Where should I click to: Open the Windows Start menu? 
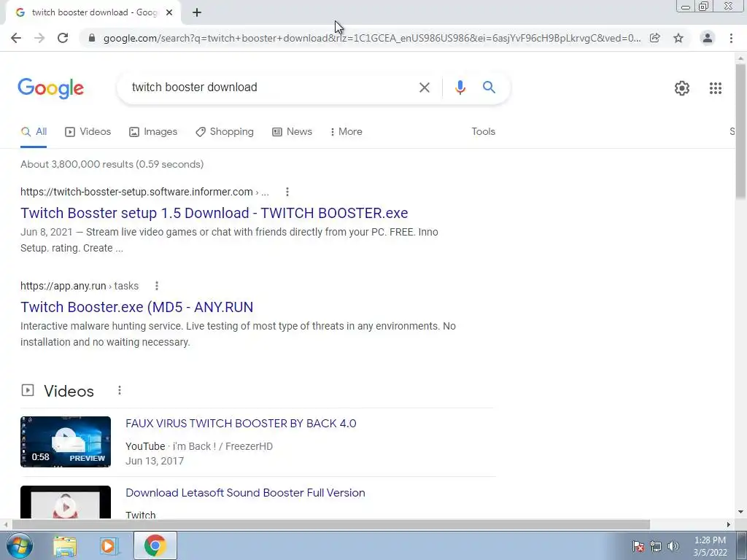click(x=20, y=545)
